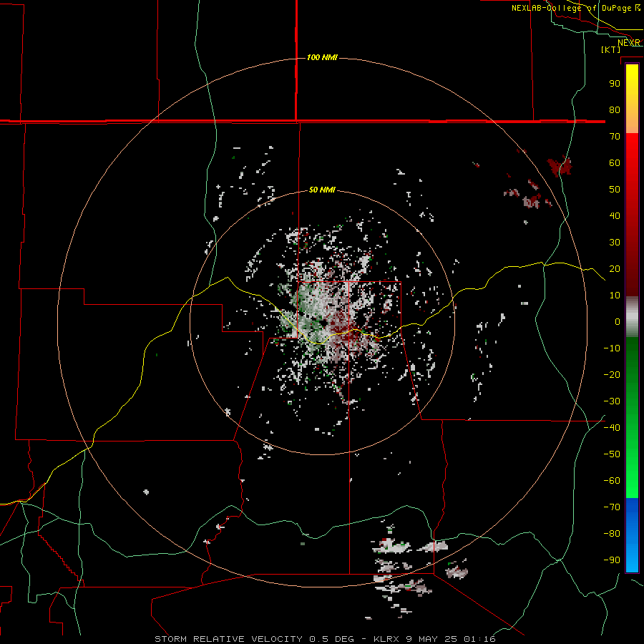Click the -10 value on velocity scale
This screenshot has height=644, width=644.
pyautogui.click(x=612, y=348)
